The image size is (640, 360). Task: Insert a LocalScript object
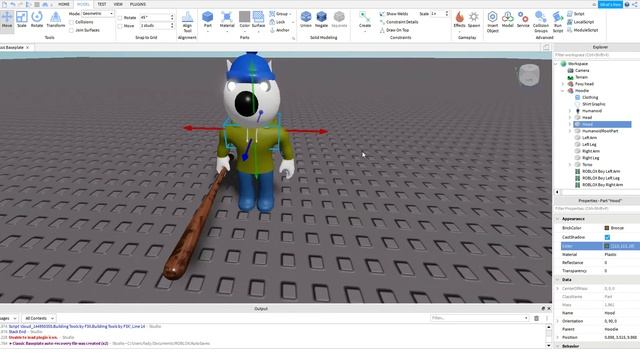580,22
